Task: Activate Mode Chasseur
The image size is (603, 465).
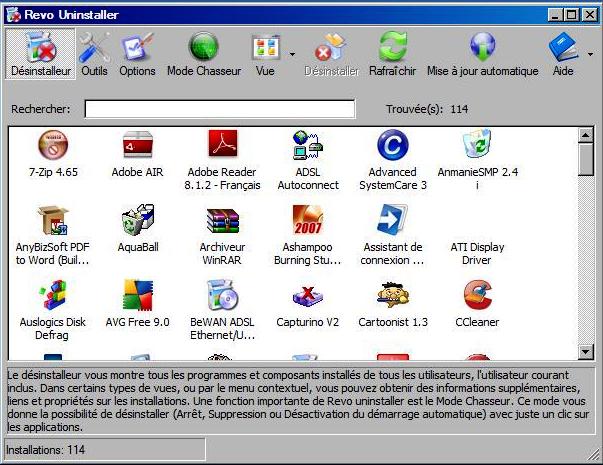Action: 204,54
